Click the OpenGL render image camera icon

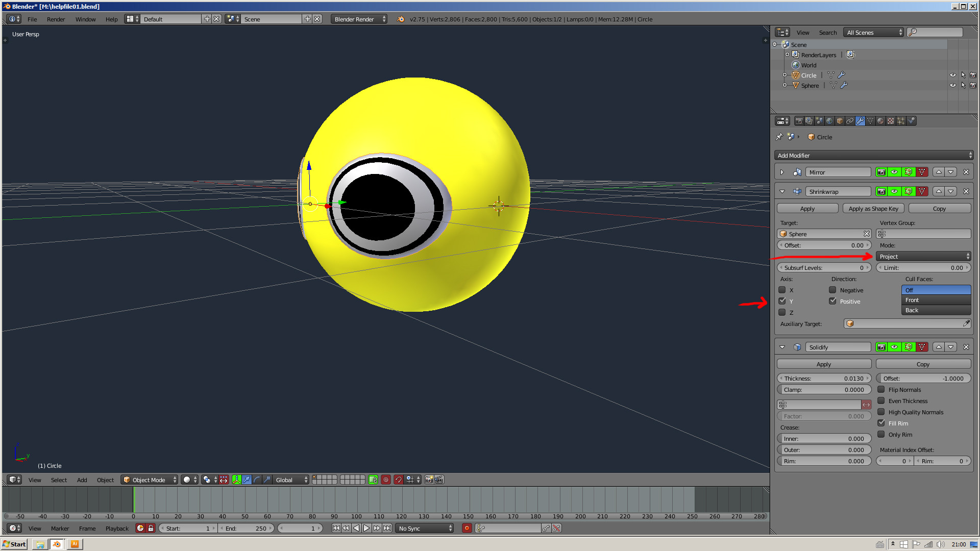pyautogui.click(x=429, y=480)
